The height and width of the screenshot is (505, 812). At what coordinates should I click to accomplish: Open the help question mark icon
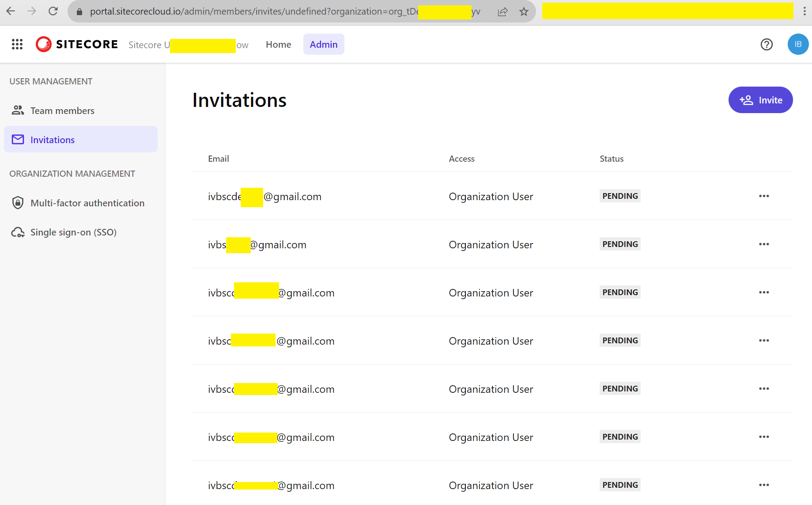[x=767, y=44]
